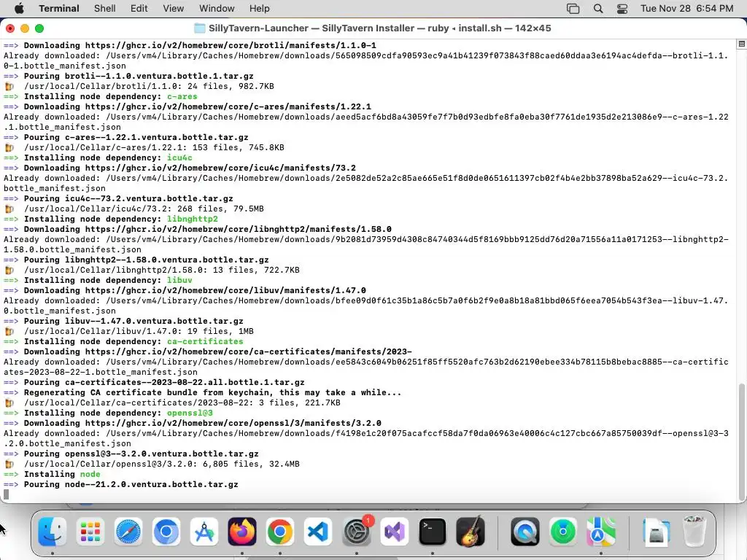The height and width of the screenshot is (560, 747).
Task: Open Control Center in menu bar
Action: [x=622, y=9]
